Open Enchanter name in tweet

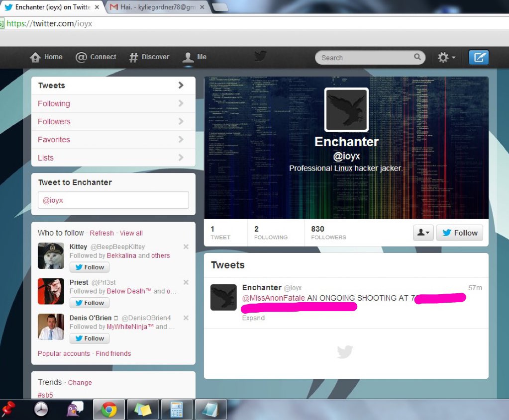tap(262, 288)
